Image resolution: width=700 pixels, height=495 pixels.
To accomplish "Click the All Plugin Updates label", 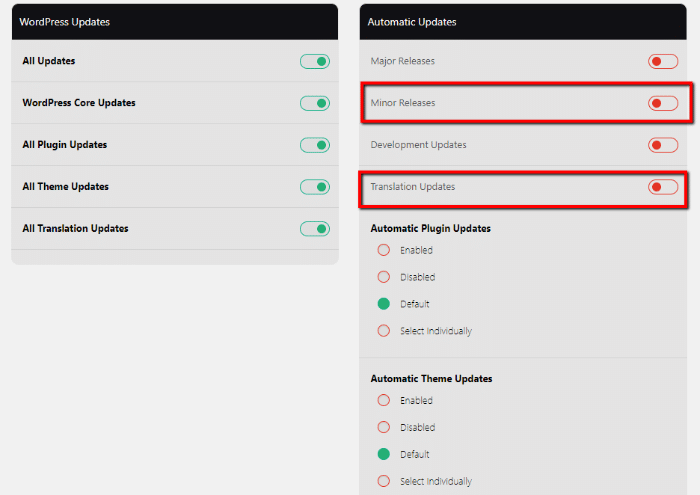I will [x=65, y=145].
